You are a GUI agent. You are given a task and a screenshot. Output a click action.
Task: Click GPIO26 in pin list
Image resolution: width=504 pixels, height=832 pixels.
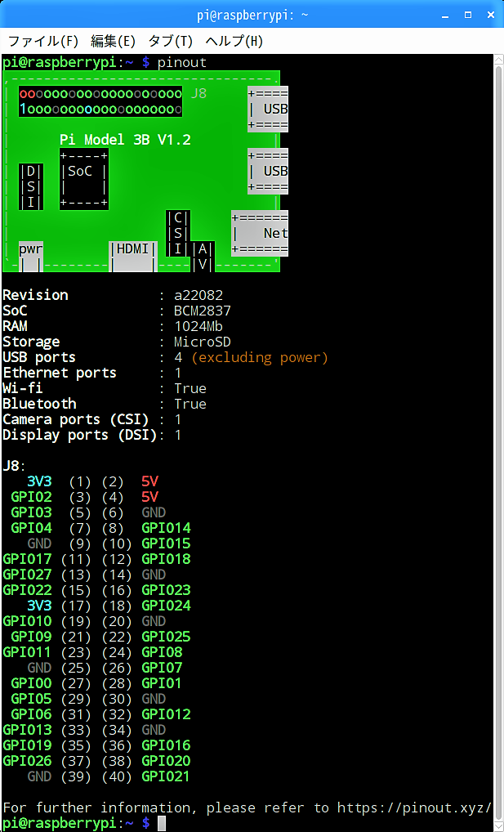(27, 760)
